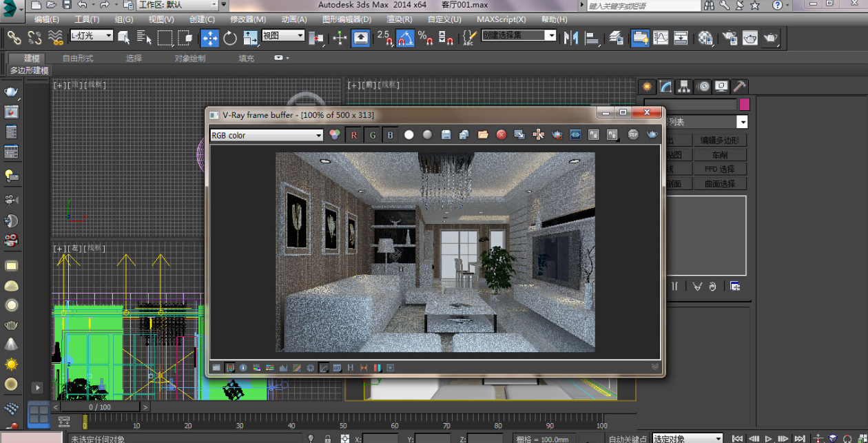Image resolution: width=868 pixels, height=443 pixels.
Task: Activate the Select and Rotate tool
Action: pos(230,37)
